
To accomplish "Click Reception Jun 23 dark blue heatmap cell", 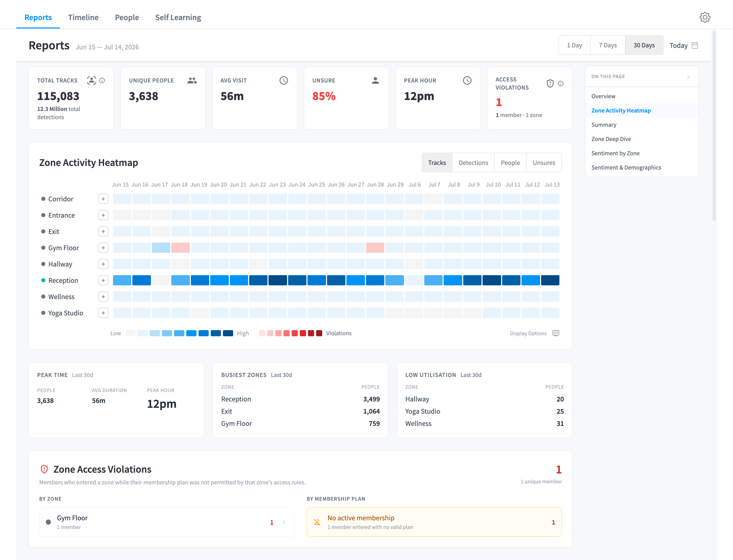I will (x=278, y=280).
